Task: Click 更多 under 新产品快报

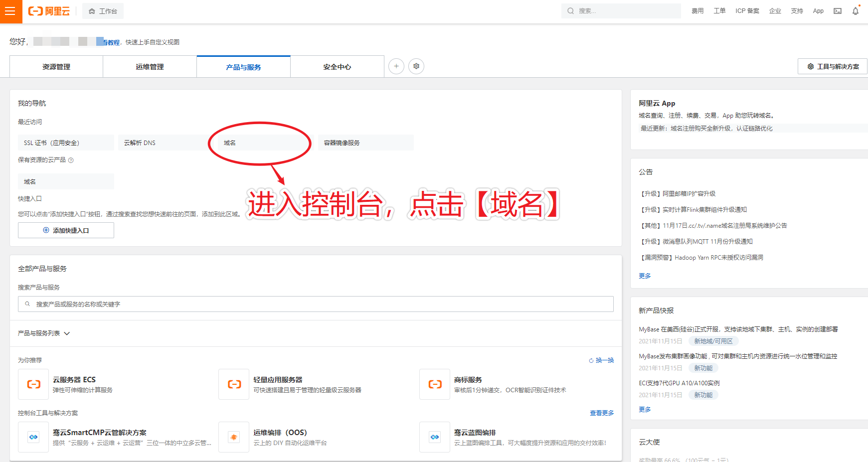Action: click(x=645, y=409)
